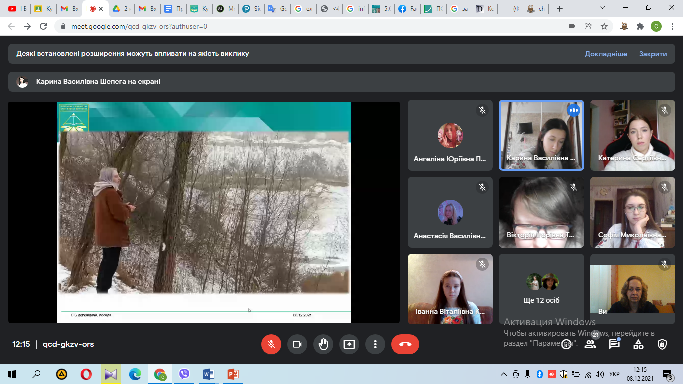Open the host controls shield icon
This screenshot has height=384, width=683.
tap(662, 344)
